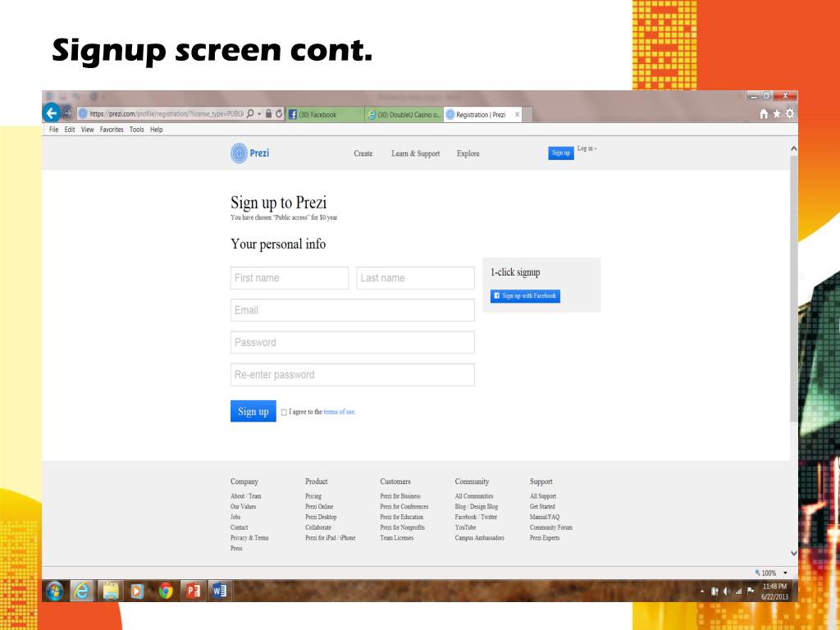Click the Re-enter password field
This screenshot has width=840, height=630.
353,374
